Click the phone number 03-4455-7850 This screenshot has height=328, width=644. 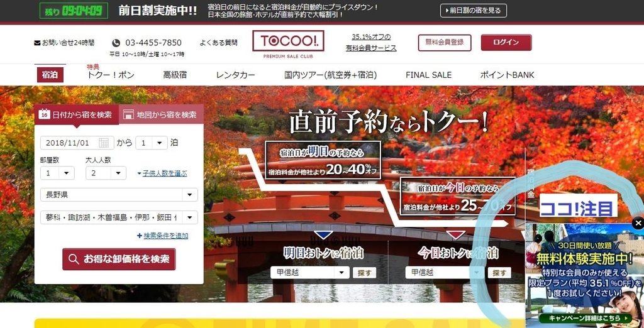click(153, 43)
